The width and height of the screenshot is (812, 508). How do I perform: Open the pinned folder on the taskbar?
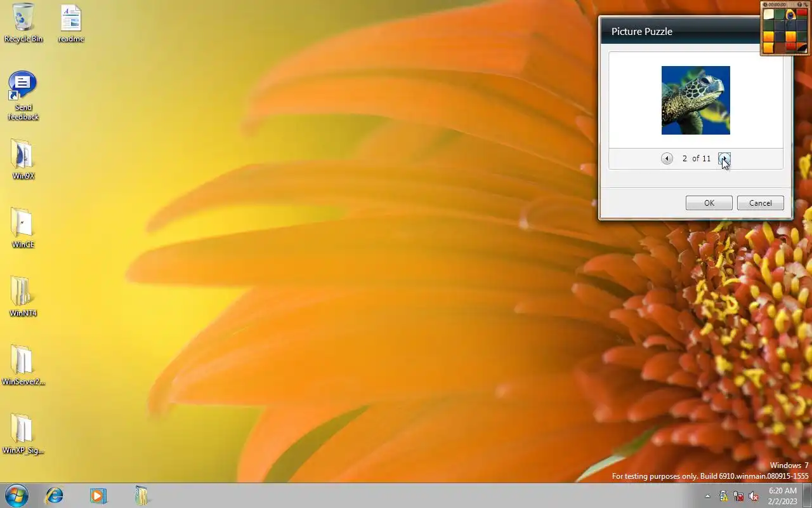pos(141,495)
